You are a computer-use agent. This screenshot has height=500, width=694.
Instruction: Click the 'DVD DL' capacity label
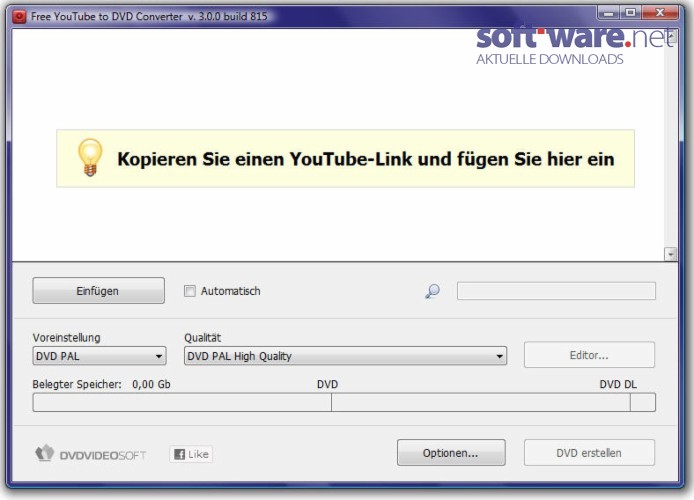coord(618,384)
